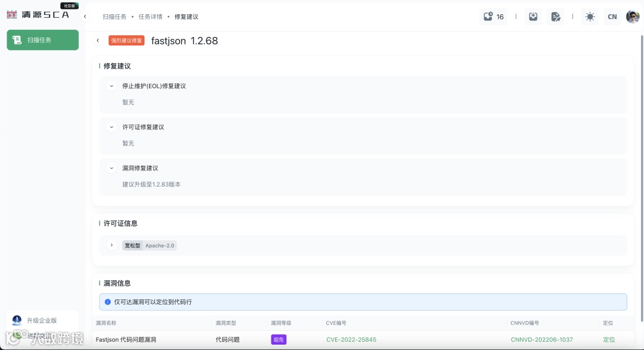Select 修复建议 breadcrumb item

tap(187, 17)
